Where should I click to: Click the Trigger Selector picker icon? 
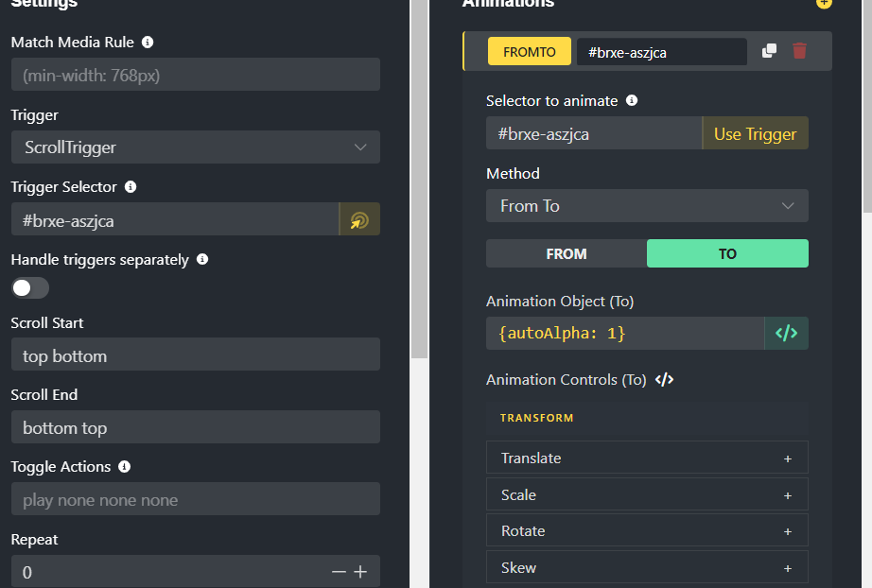click(359, 220)
